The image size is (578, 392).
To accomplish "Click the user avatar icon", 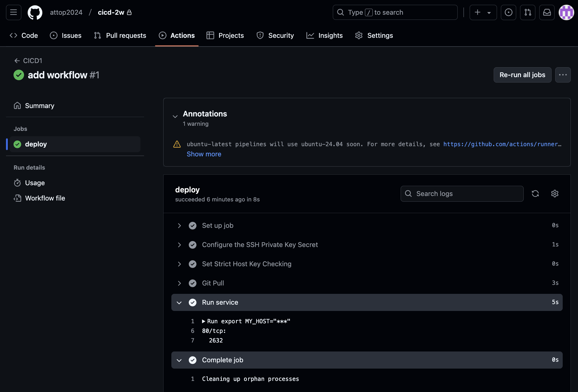I will click(566, 12).
